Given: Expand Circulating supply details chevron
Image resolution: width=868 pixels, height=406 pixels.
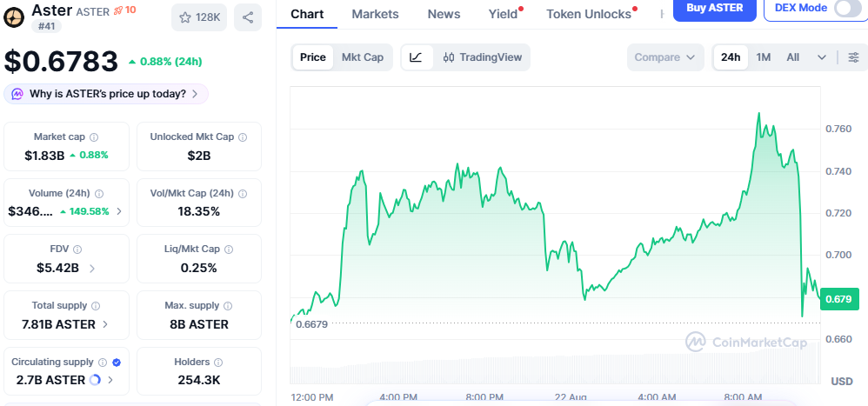Looking at the screenshot, I should (x=110, y=380).
